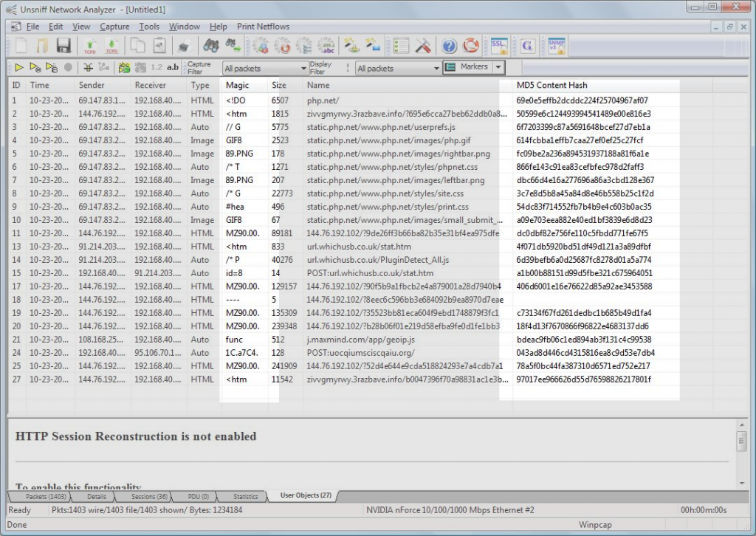Open the Help menu
This screenshot has height=536, width=756.
pyautogui.click(x=218, y=27)
